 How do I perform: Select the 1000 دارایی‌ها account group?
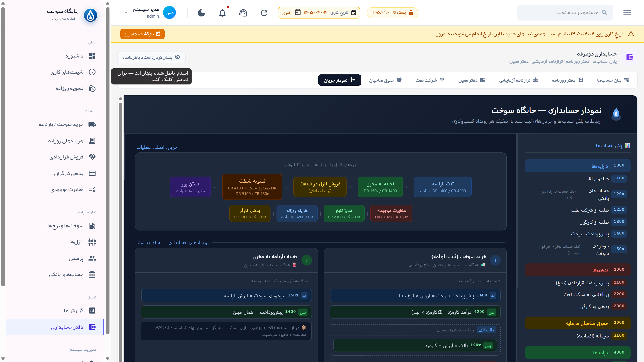(578, 166)
